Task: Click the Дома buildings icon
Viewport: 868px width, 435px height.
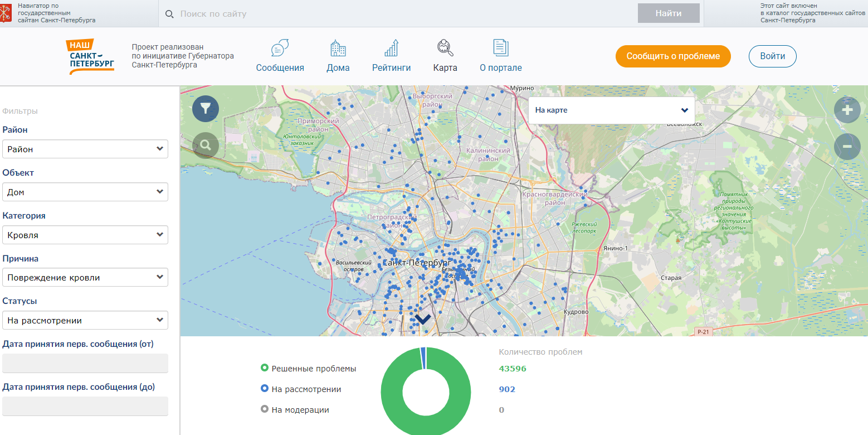Action: [x=338, y=48]
